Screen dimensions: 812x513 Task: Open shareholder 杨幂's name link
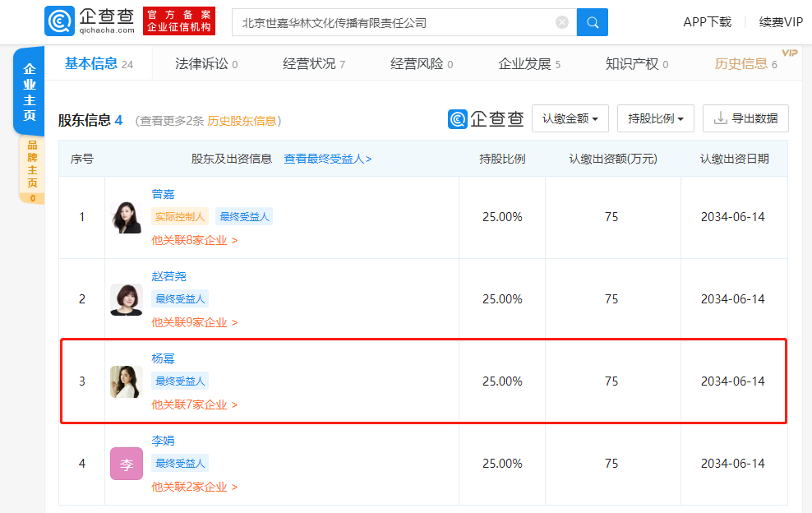pos(163,358)
